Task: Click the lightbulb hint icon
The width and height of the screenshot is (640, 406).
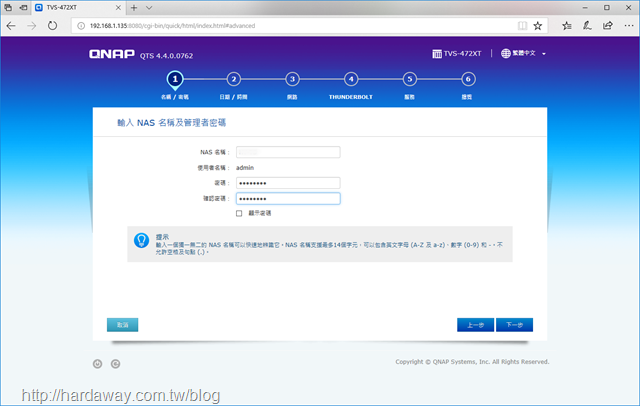Action: [x=141, y=240]
